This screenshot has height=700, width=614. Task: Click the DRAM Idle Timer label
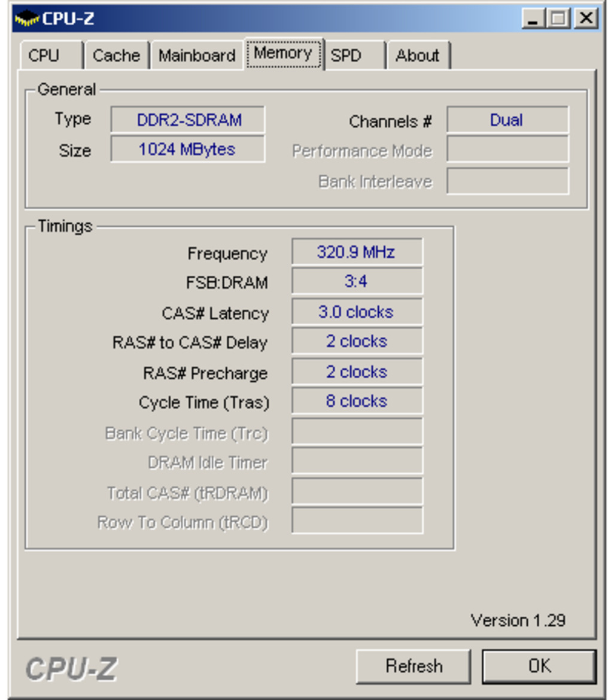pyautogui.click(x=208, y=462)
